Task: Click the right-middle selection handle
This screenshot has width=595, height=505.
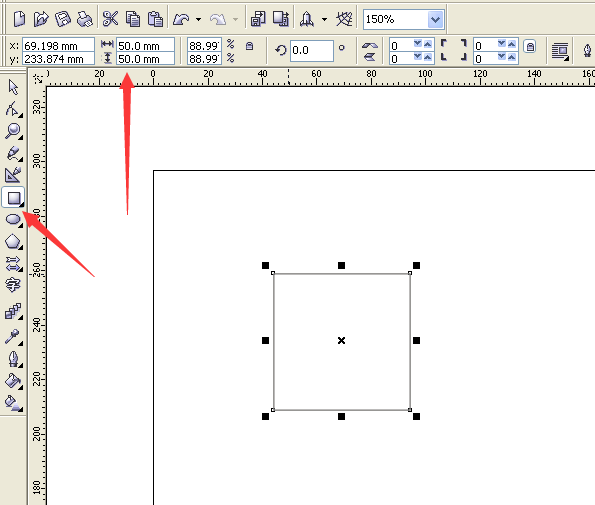Action: [416, 340]
